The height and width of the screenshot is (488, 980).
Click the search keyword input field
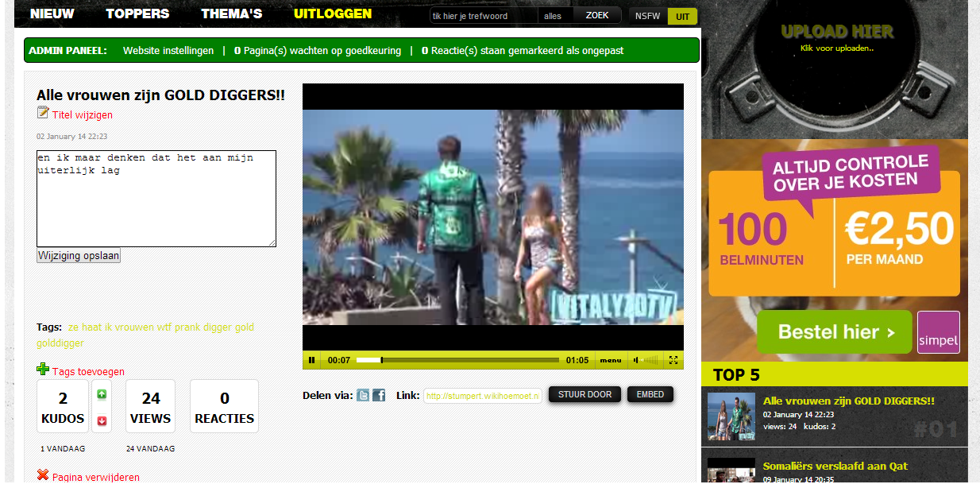click(484, 16)
